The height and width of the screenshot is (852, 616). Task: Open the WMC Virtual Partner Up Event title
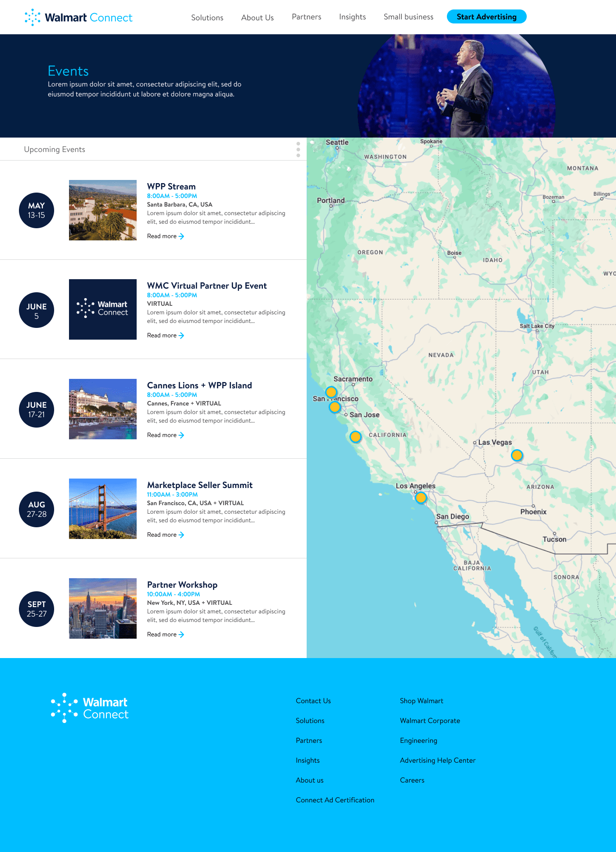[x=207, y=286]
